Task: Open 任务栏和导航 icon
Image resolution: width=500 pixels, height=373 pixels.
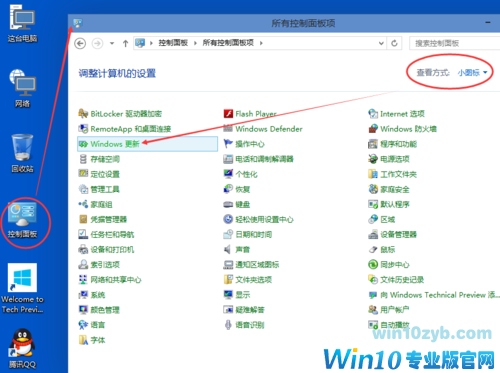Action: pyautogui.click(x=83, y=234)
